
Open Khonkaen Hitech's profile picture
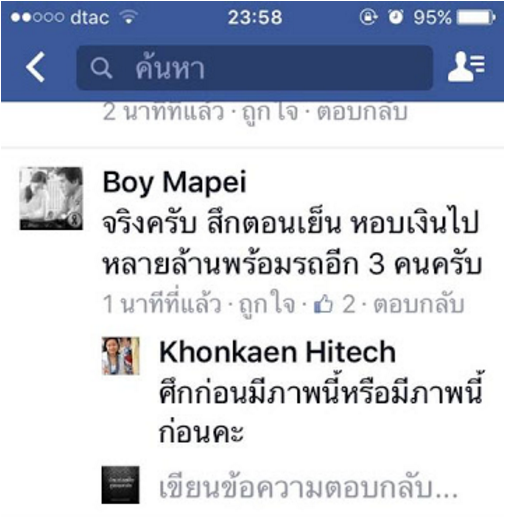pyautogui.click(x=120, y=356)
